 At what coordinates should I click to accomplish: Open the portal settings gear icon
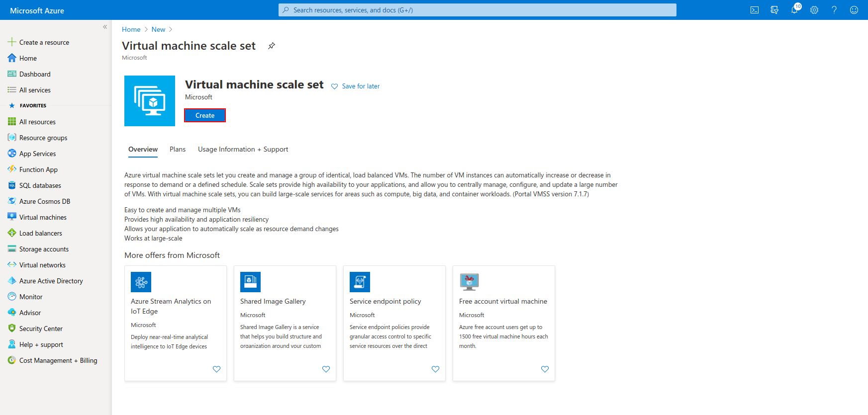814,10
